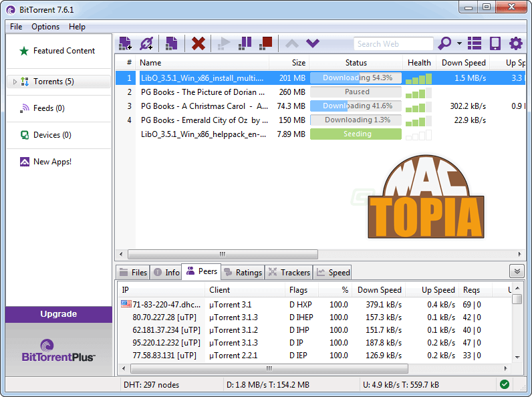Select the LibO_3.5.1_Win_x86_install_multi torrent row
This screenshot has height=397, width=532.
pyautogui.click(x=320, y=78)
